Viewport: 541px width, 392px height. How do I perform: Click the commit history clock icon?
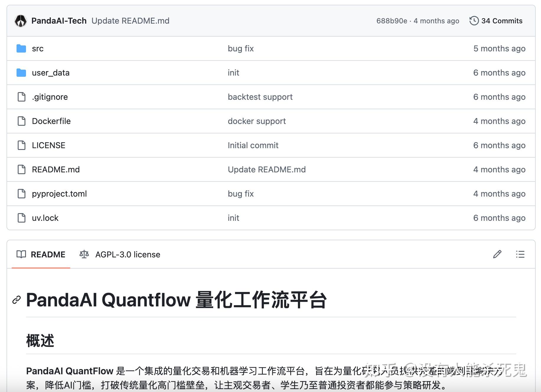coord(474,21)
